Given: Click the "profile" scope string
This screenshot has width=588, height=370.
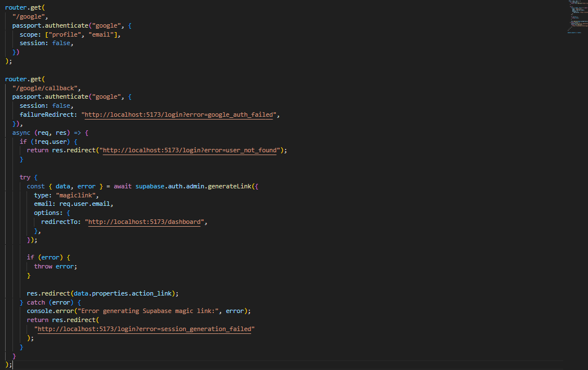Looking at the screenshot, I should (x=63, y=34).
